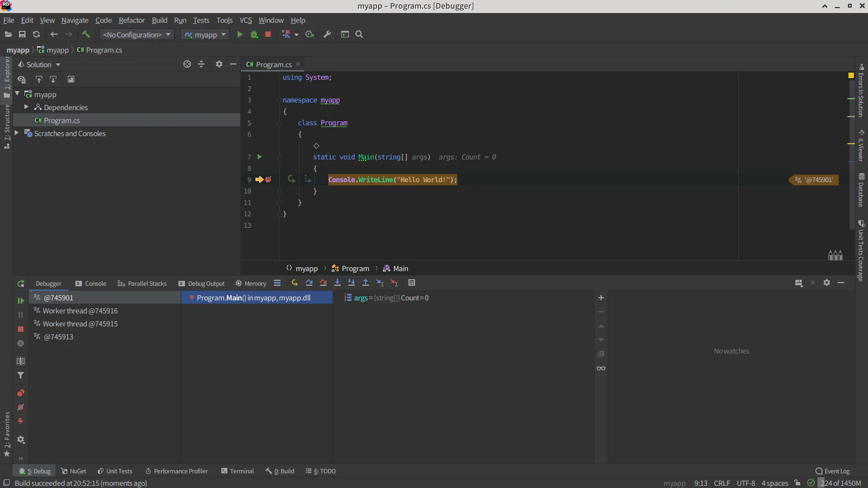Image resolution: width=868 pixels, height=488 pixels.
Task: Toggle the breakpoint on line 9 gutter
Action: 268,179
